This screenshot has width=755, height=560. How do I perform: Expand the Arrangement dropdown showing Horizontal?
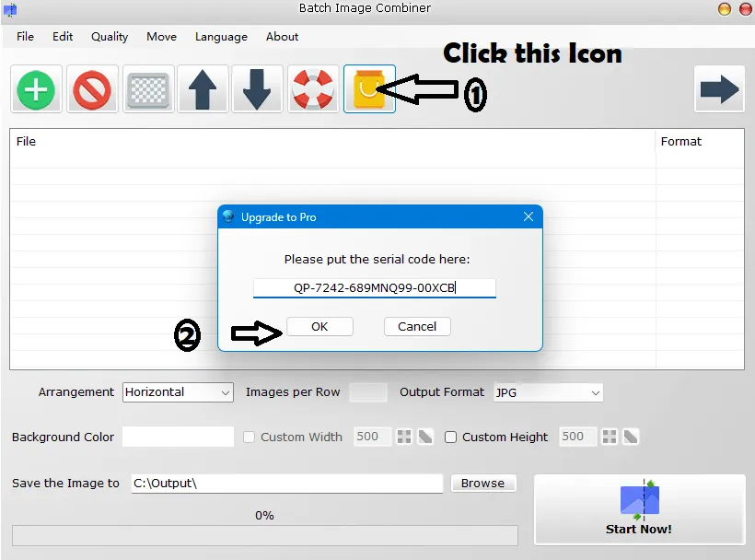178,392
